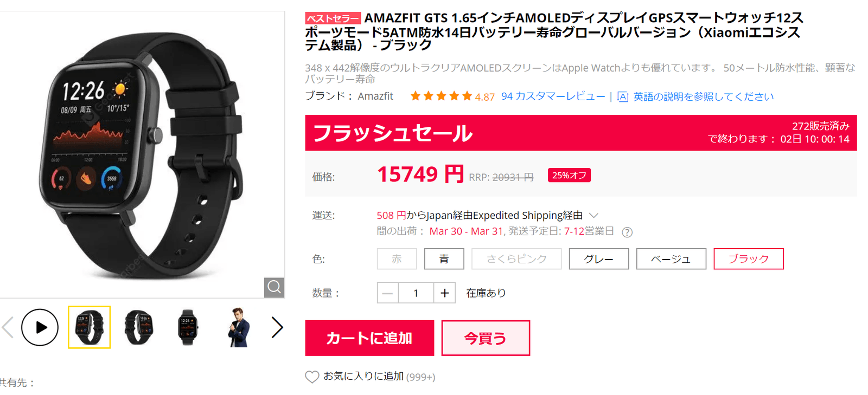Click the magnifier zoom icon on product image
868x395 pixels.
(274, 287)
